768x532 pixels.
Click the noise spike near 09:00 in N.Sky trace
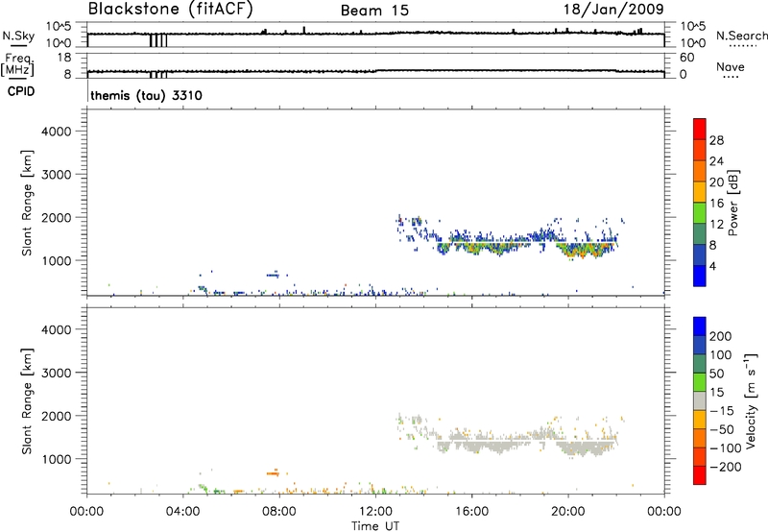[x=303, y=31]
